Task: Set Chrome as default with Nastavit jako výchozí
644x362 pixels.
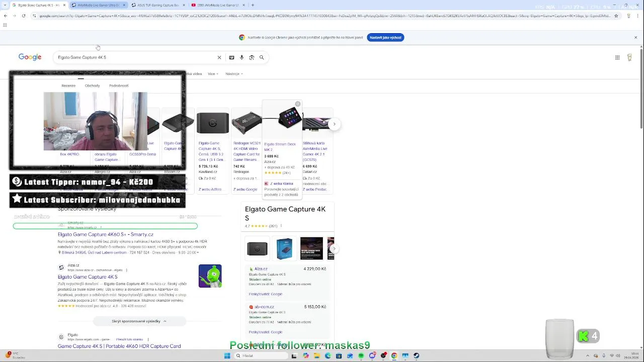Action: click(385, 37)
